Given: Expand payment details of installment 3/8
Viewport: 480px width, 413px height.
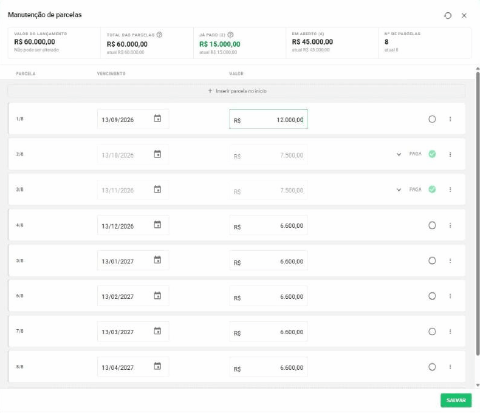Looking at the screenshot, I should coord(399,190).
